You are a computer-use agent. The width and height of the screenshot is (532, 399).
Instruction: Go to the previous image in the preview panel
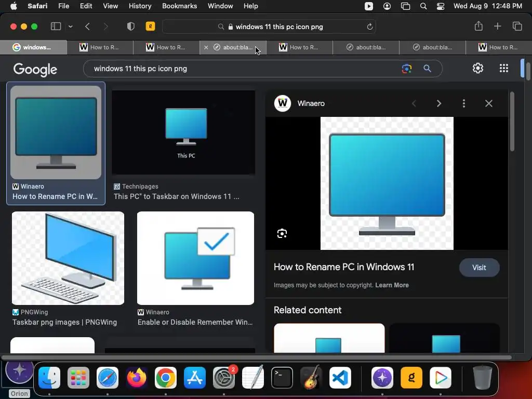pyautogui.click(x=414, y=103)
